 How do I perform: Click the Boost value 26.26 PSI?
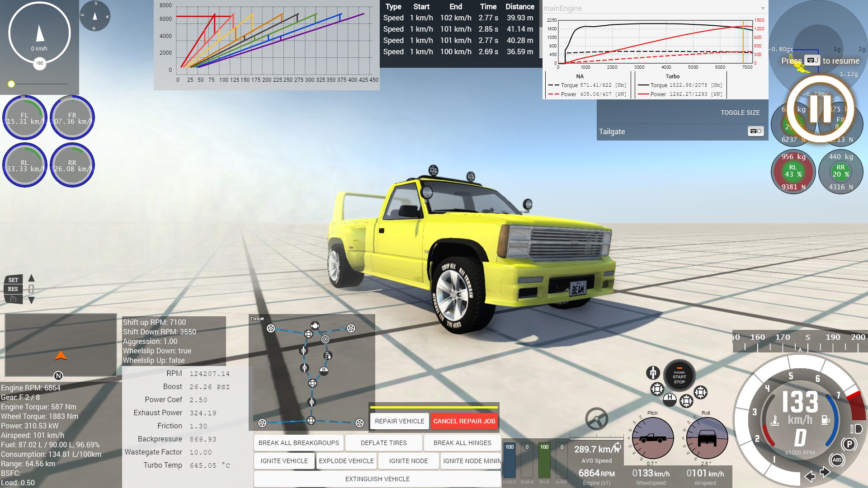point(210,387)
